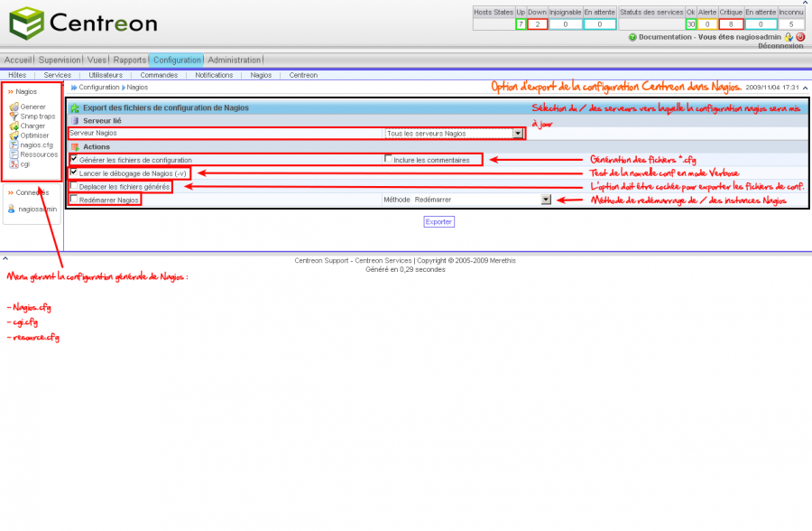The height and width of the screenshot is (531, 812).
Task: Click the Configuration breadcrumb link
Action: click(99, 88)
